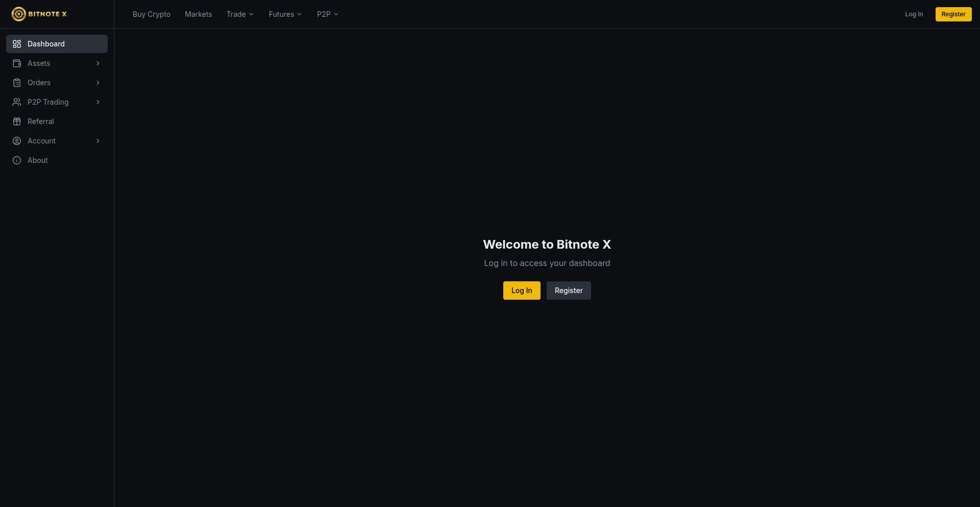
Task: Click the Referral gift icon
Action: 17,122
